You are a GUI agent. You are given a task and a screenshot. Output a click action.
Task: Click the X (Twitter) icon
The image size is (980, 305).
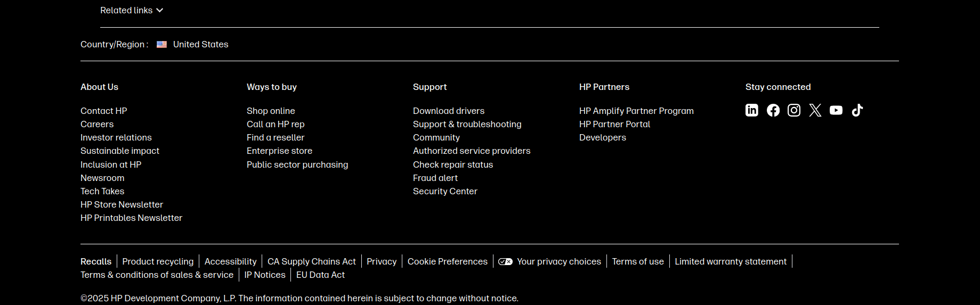[x=815, y=110]
